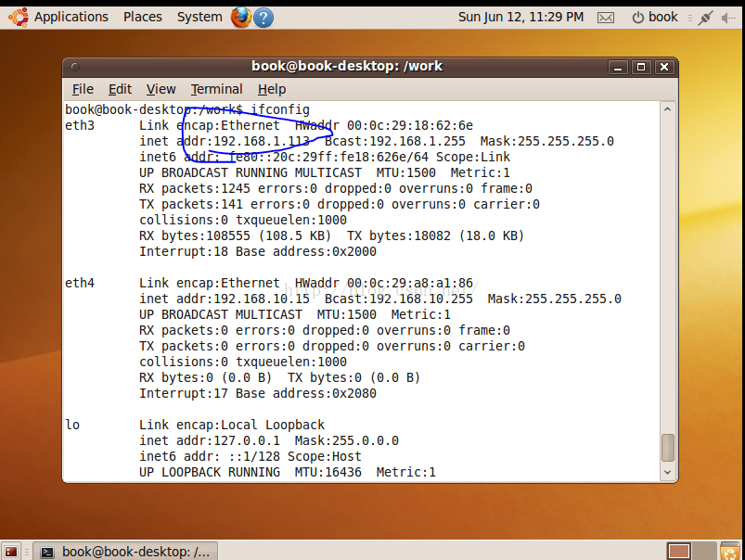Viewport: 745px width, 560px height.
Task: Click eth4 HWaddr 00:0c:29:a8:a1:86
Action: click(x=384, y=283)
